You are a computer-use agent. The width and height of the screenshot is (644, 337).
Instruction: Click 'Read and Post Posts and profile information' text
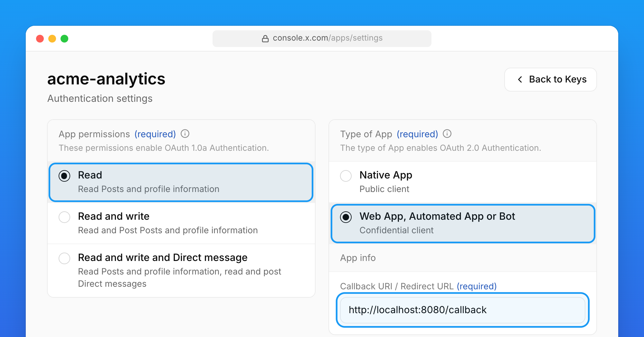coord(168,230)
